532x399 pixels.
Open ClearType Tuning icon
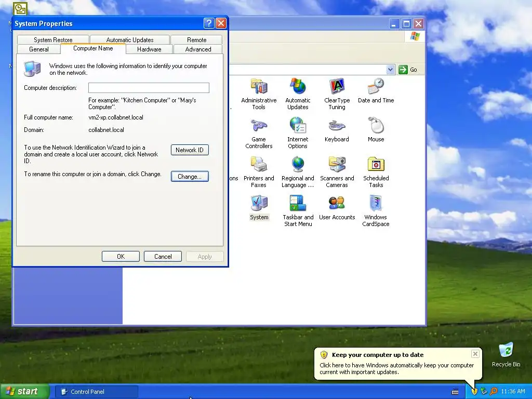pyautogui.click(x=337, y=94)
